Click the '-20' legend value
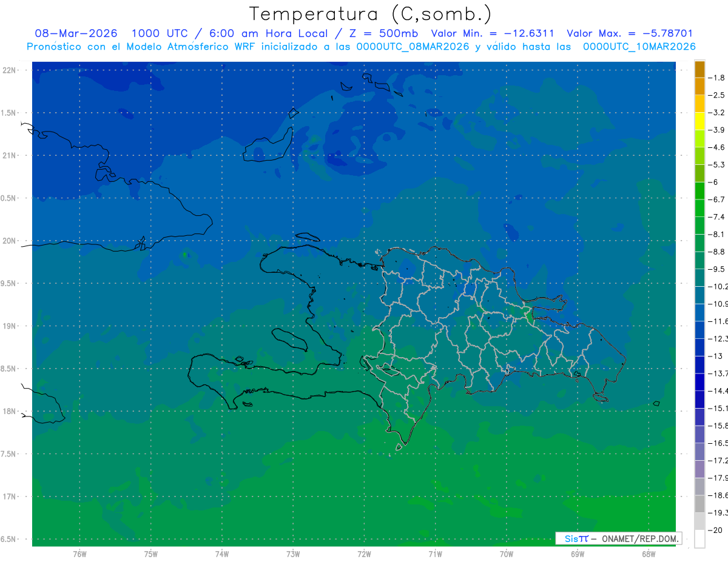Viewport: 728px width, 562px height. coord(715,530)
